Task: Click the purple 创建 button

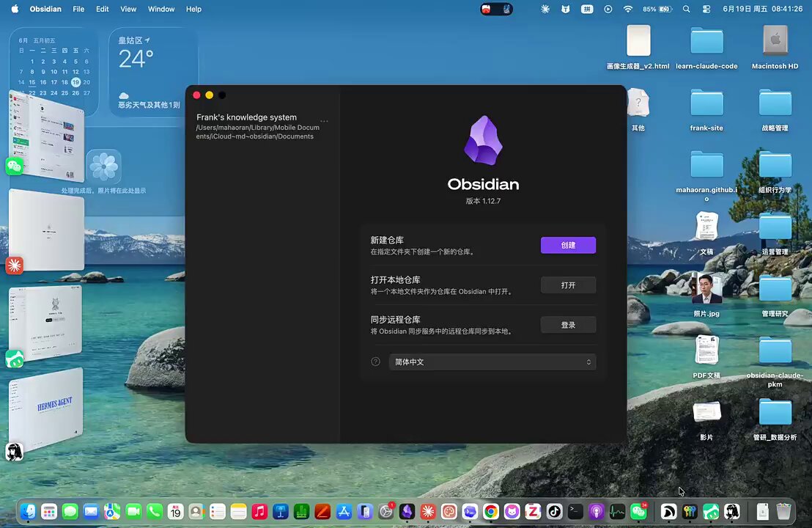Action: point(568,245)
